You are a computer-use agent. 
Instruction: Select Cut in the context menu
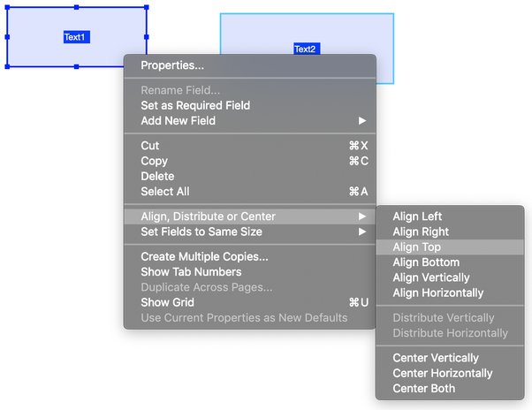(250, 146)
